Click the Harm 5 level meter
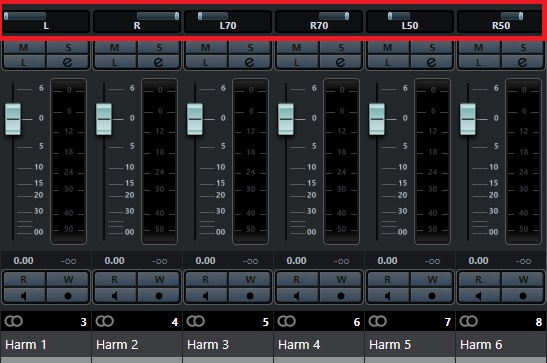The width and height of the screenshot is (547, 363). (x=433, y=161)
